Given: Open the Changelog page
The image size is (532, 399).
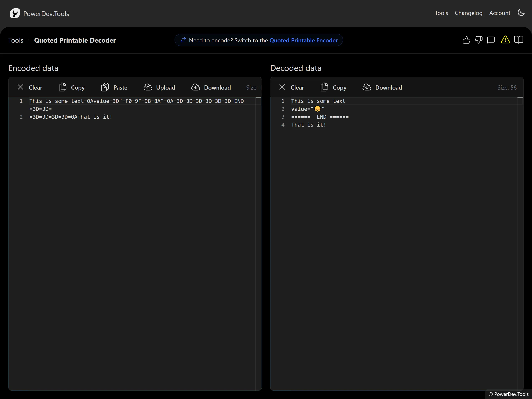Looking at the screenshot, I should (468, 13).
